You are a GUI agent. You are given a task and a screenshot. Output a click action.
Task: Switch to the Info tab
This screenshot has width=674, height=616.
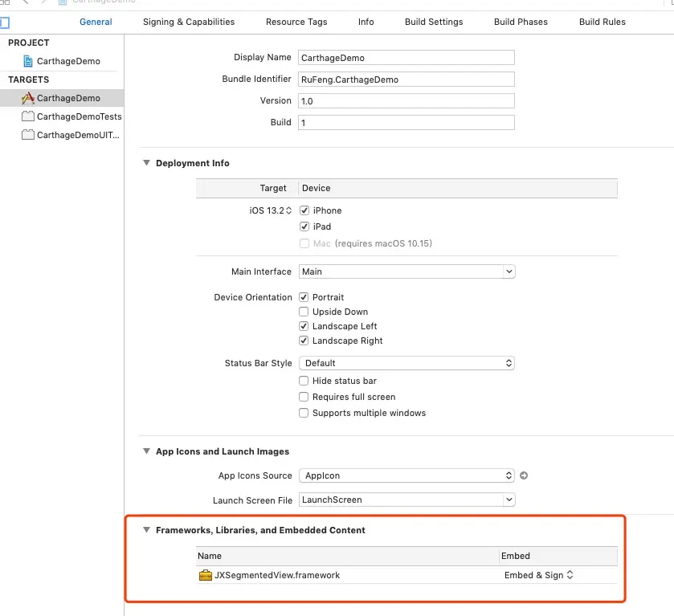pyautogui.click(x=366, y=22)
